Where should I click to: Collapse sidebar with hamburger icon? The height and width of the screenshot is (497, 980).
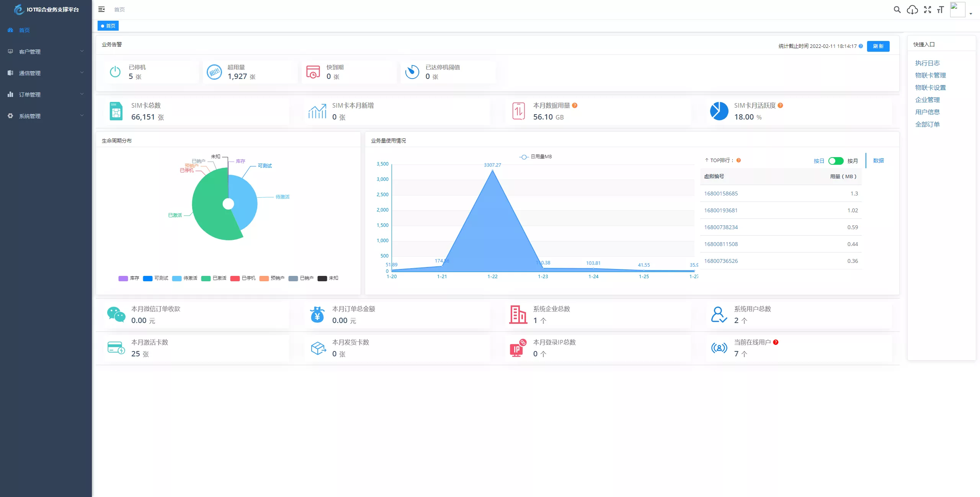(101, 9)
